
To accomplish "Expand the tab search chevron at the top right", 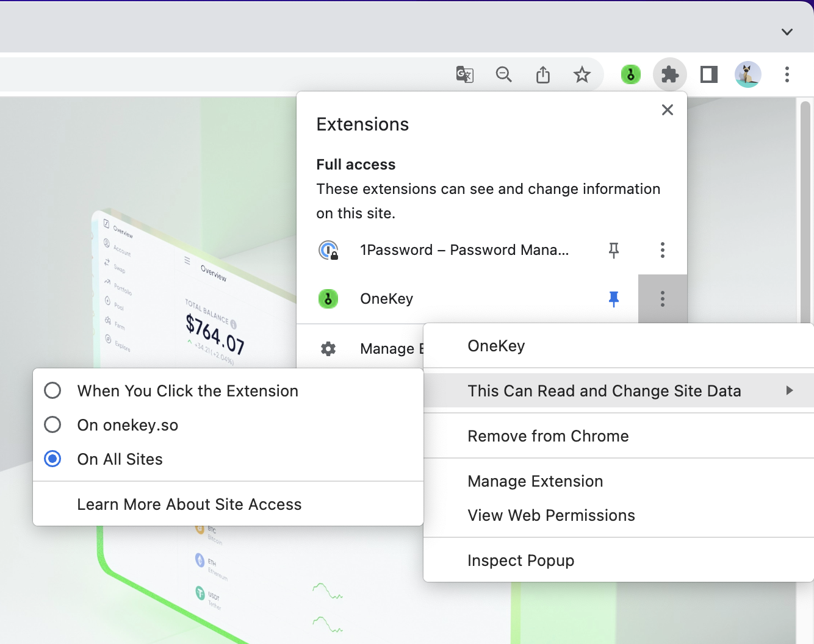I will [787, 32].
